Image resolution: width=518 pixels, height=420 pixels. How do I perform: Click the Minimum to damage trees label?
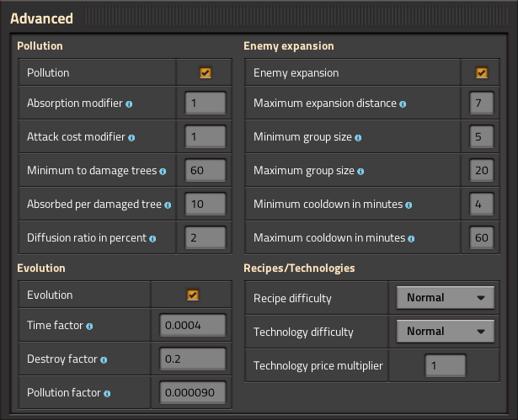tap(92, 171)
